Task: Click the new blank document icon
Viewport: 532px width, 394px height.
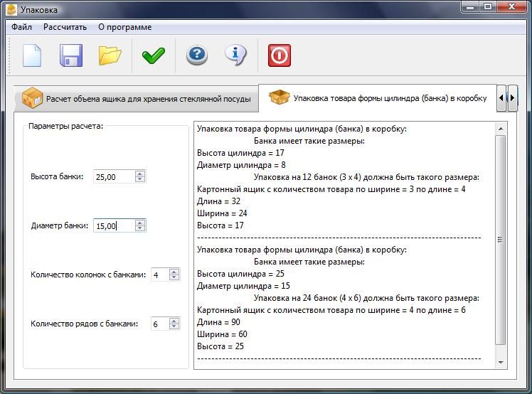Action: tap(32, 55)
